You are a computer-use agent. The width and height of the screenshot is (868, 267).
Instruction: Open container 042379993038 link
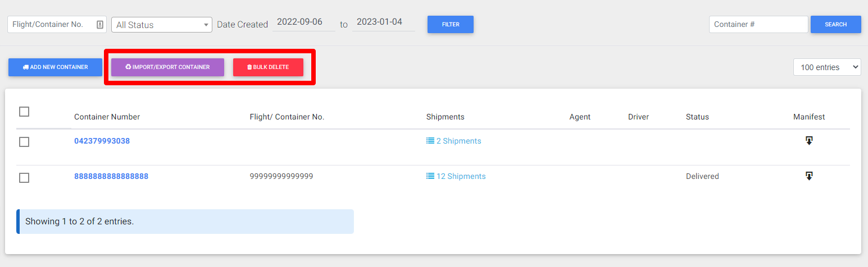pyautogui.click(x=102, y=141)
